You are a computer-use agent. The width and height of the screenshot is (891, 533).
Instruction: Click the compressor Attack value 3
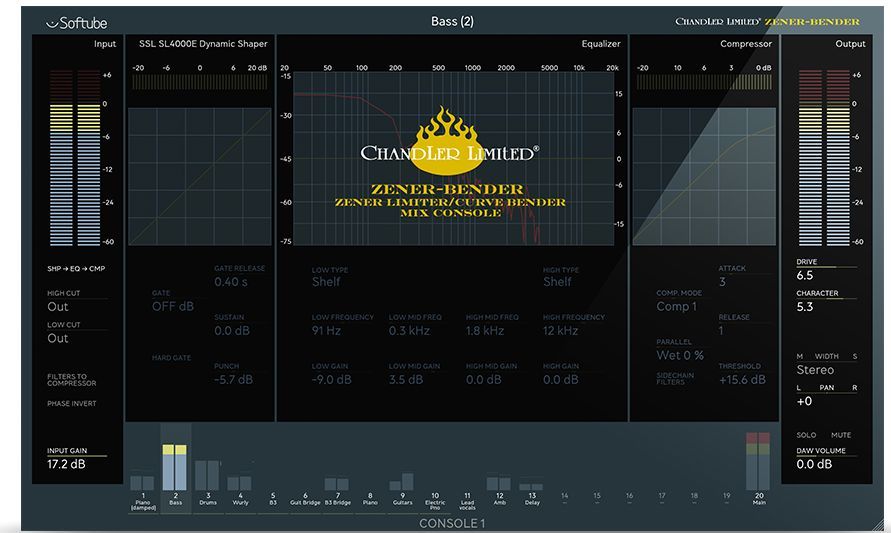tap(722, 282)
